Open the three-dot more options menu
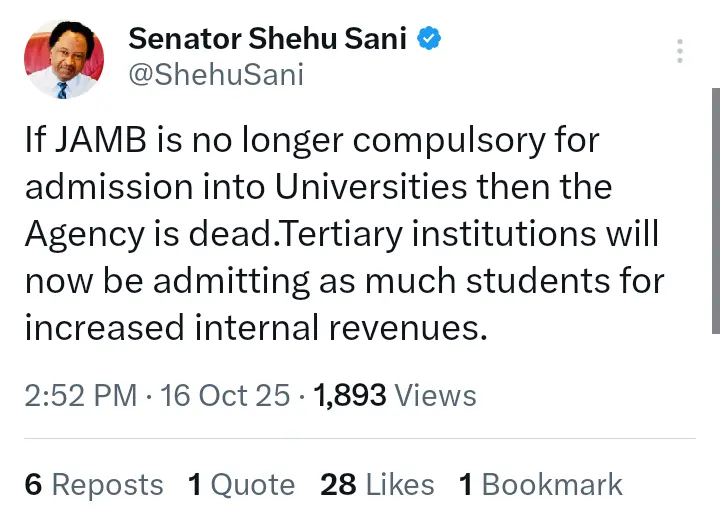The height and width of the screenshot is (522, 720). [680, 51]
